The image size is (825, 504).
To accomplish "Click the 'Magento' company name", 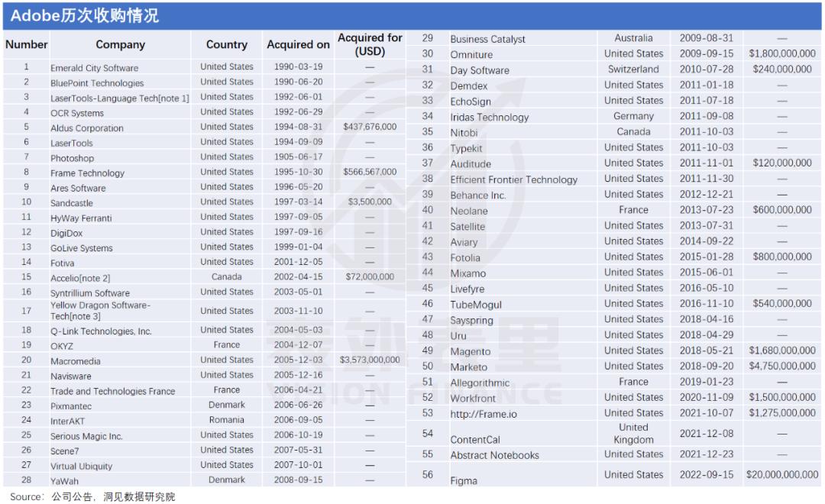I will (x=471, y=351).
